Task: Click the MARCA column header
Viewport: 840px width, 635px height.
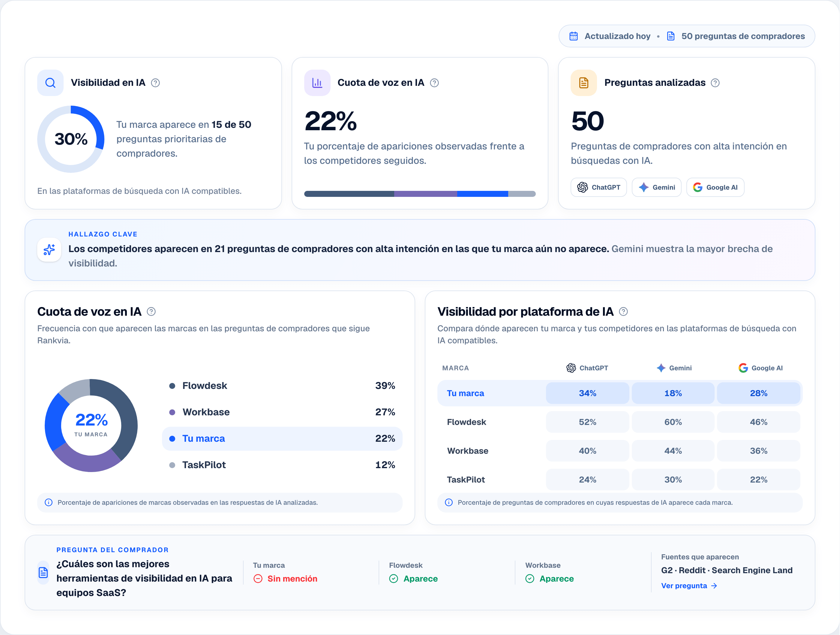Action: pyautogui.click(x=455, y=368)
